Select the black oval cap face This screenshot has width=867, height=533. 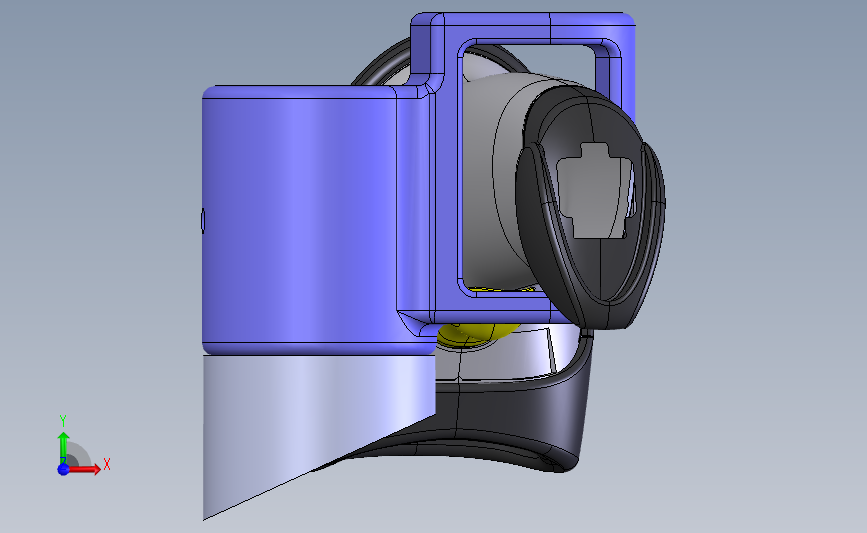589,207
